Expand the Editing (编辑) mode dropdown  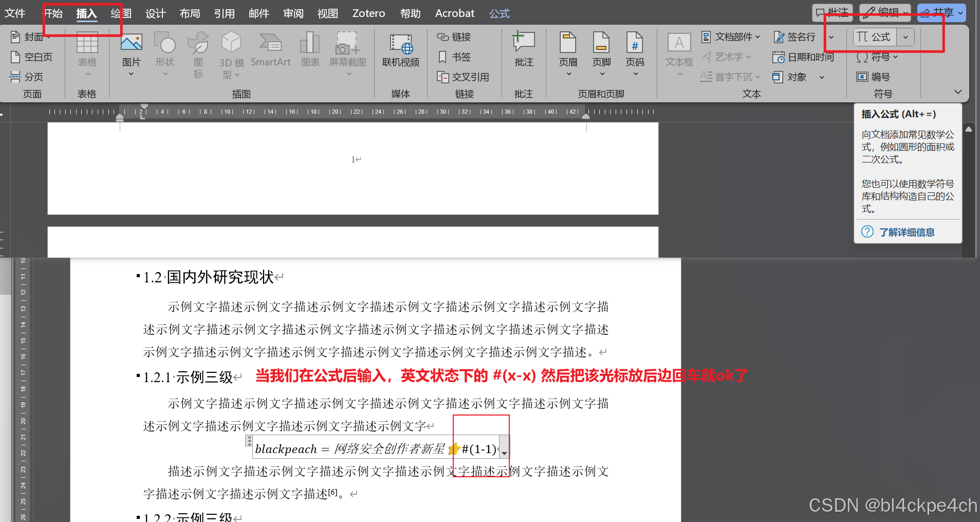coord(906,13)
